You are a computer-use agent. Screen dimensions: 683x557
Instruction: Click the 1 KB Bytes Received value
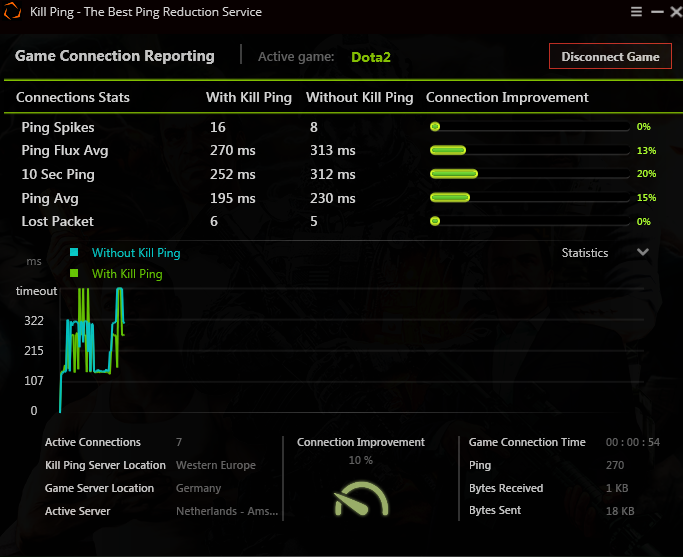click(x=617, y=488)
